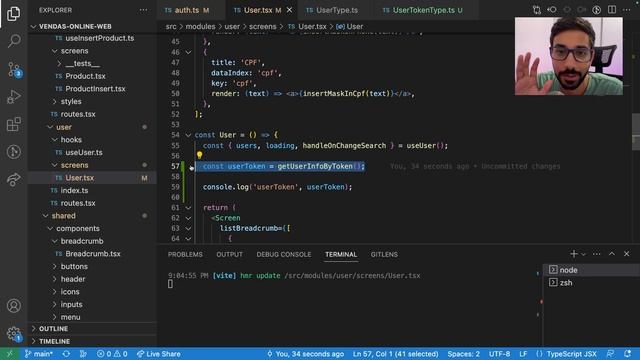
Task: Click the notifications bell in status bar
Action: tap(628, 354)
